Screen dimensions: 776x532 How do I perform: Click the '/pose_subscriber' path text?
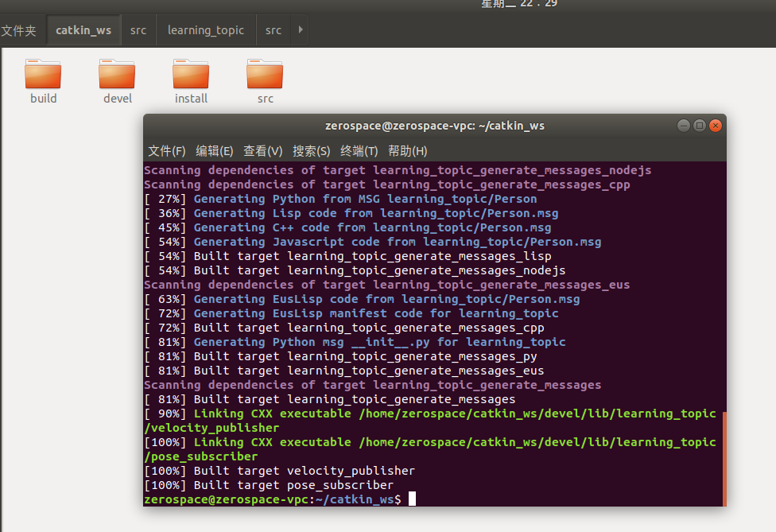201,456
